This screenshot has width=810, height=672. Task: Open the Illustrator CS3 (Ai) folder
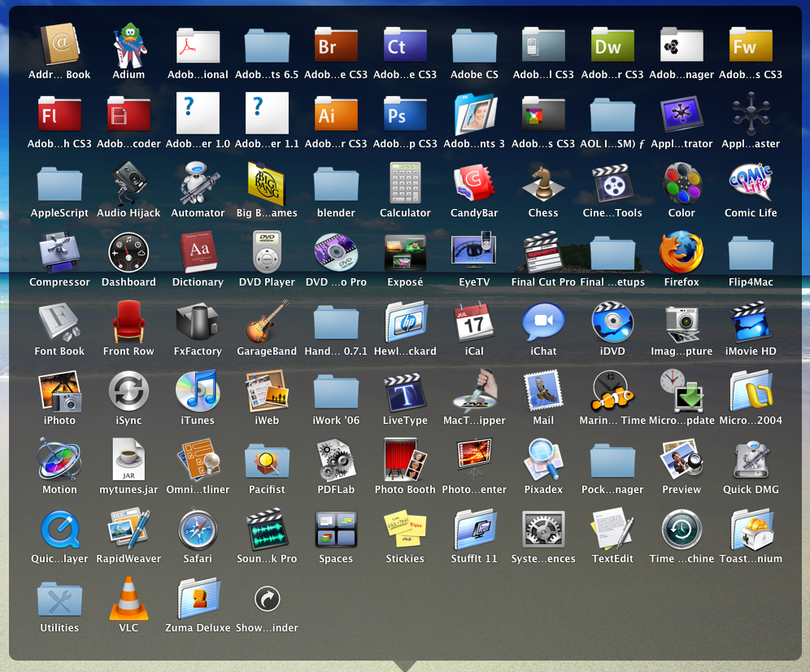click(336, 114)
